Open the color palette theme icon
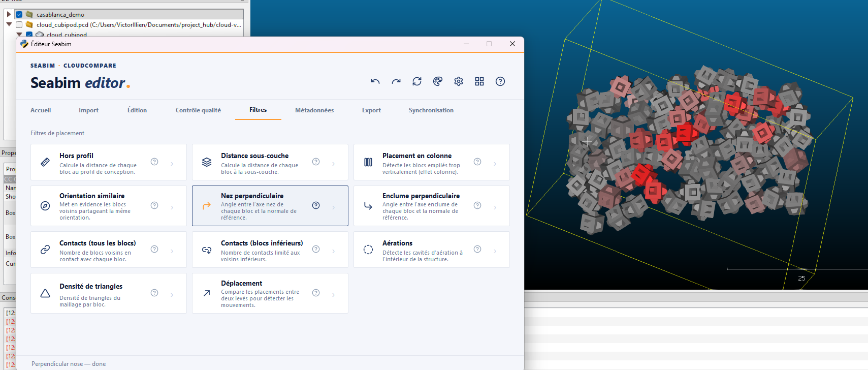Screen dimensions: 868x370 click(x=438, y=81)
